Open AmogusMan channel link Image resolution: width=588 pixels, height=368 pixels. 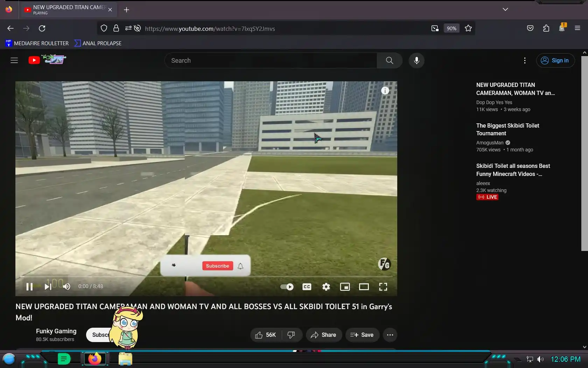click(x=490, y=143)
